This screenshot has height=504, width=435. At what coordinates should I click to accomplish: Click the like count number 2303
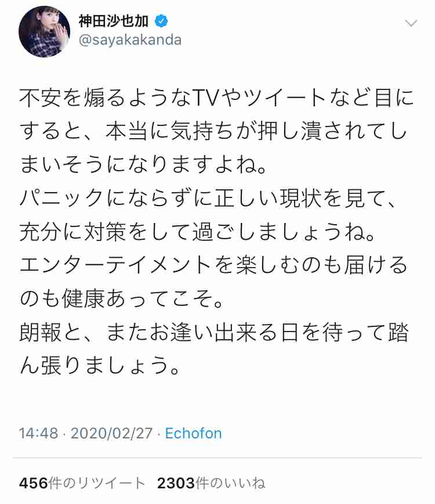click(176, 483)
